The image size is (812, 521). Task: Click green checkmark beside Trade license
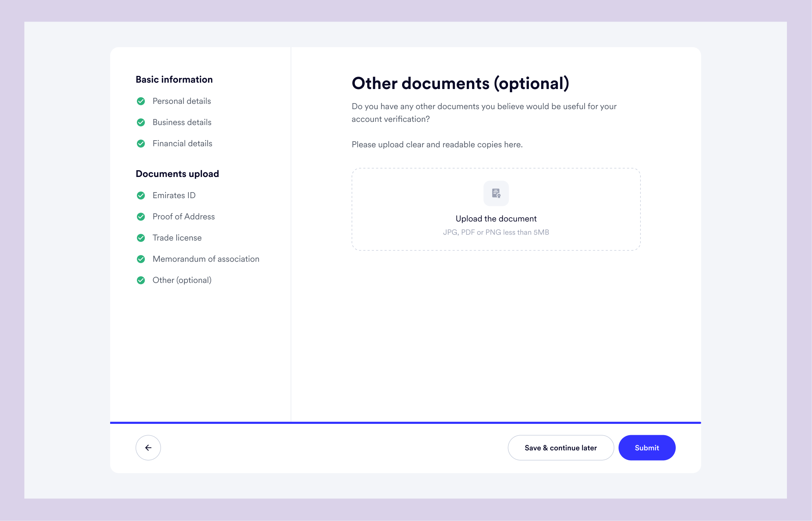141,238
